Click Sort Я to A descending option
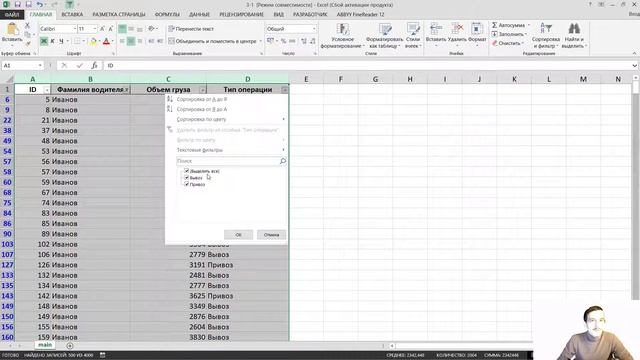The width and height of the screenshot is (640, 360). coord(202,109)
